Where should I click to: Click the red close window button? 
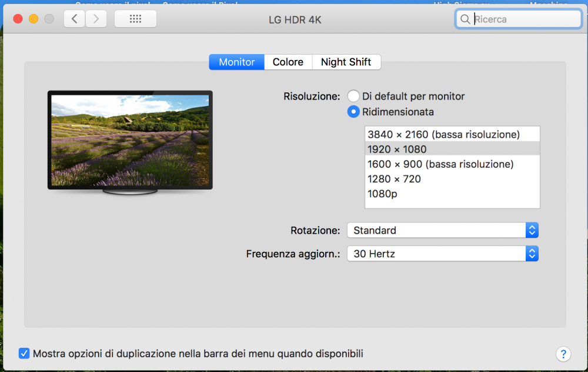18,19
